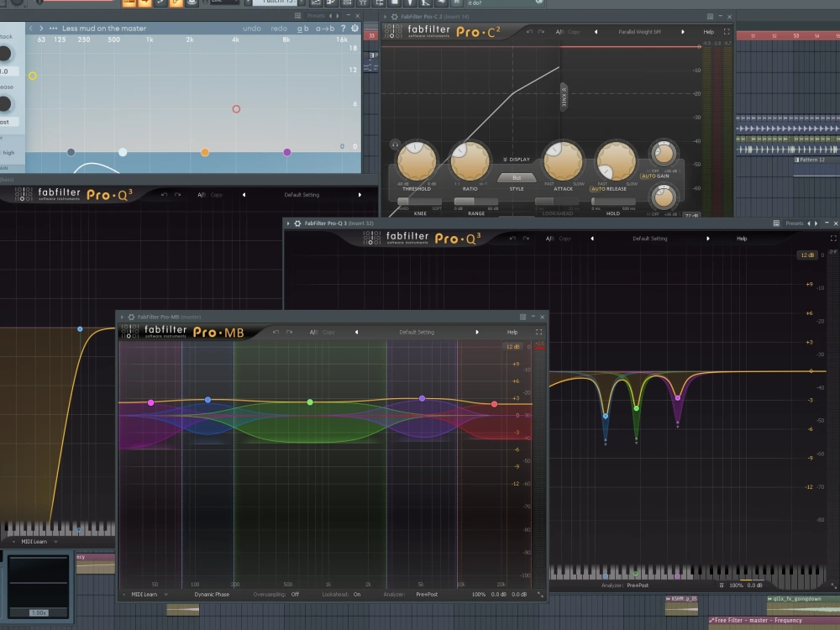The height and width of the screenshot is (630, 840).
Task: Enter full screen in Pro-MB
Action: click(x=539, y=332)
